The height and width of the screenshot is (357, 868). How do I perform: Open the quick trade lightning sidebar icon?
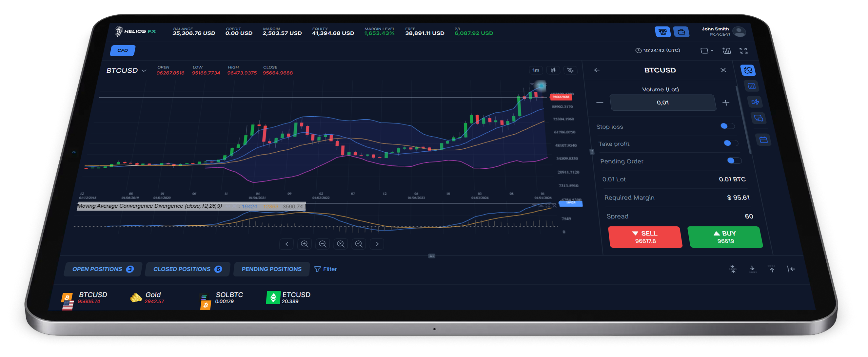click(755, 102)
